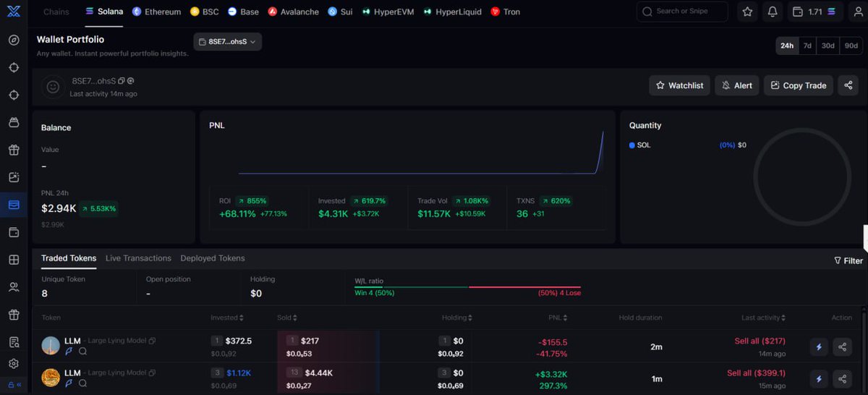Open the 8SE7...ohsS wallet selector dropdown
This screenshot has height=395, width=868.
[x=227, y=42]
